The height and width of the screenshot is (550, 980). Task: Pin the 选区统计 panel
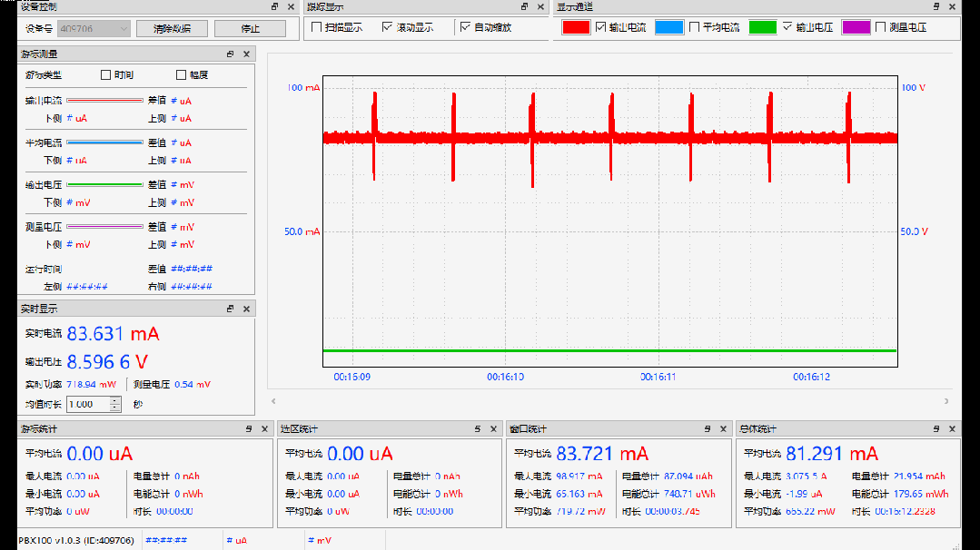(478, 429)
